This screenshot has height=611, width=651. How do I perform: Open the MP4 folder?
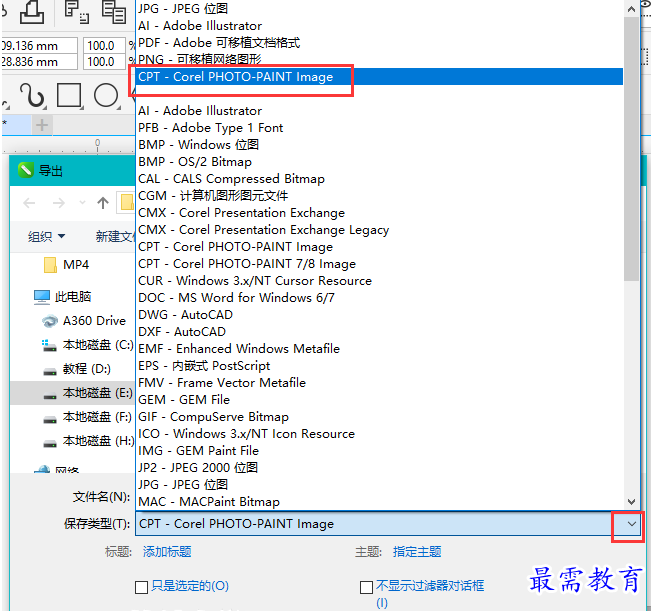pyautogui.click(x=66, y=265)
